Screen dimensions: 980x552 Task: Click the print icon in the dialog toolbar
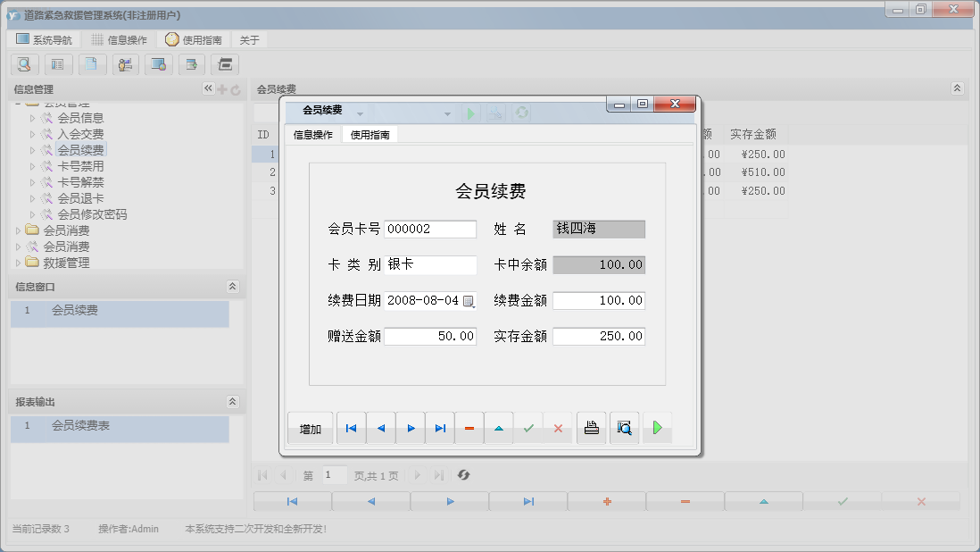[x=591, y=428]
